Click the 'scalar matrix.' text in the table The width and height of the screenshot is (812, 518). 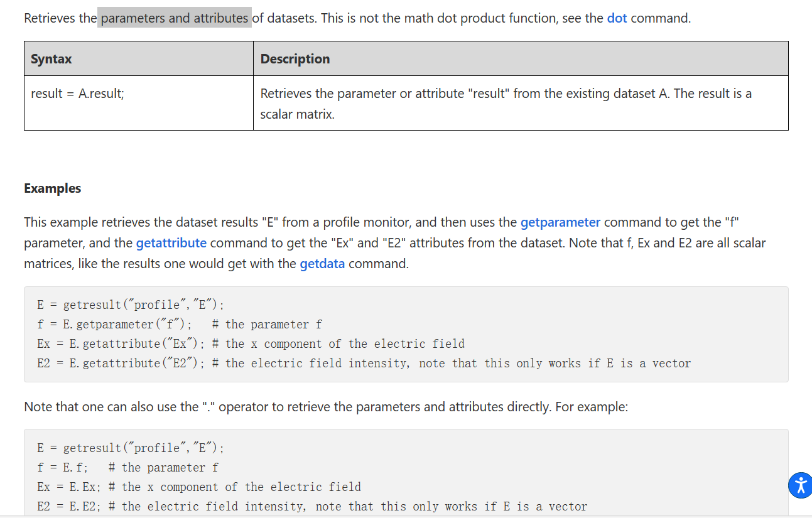point(297,115)
